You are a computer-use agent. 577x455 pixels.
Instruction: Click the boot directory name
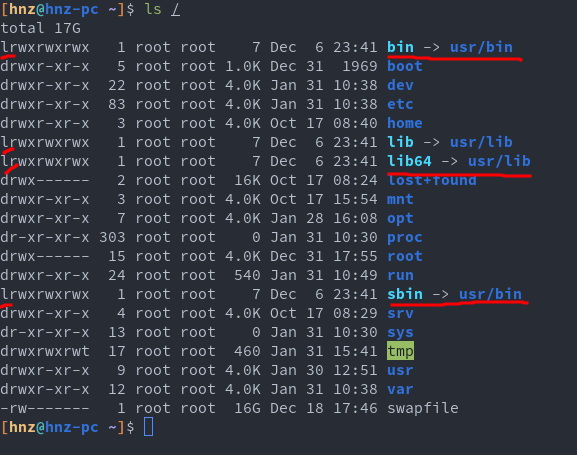[x=405, y=66]
